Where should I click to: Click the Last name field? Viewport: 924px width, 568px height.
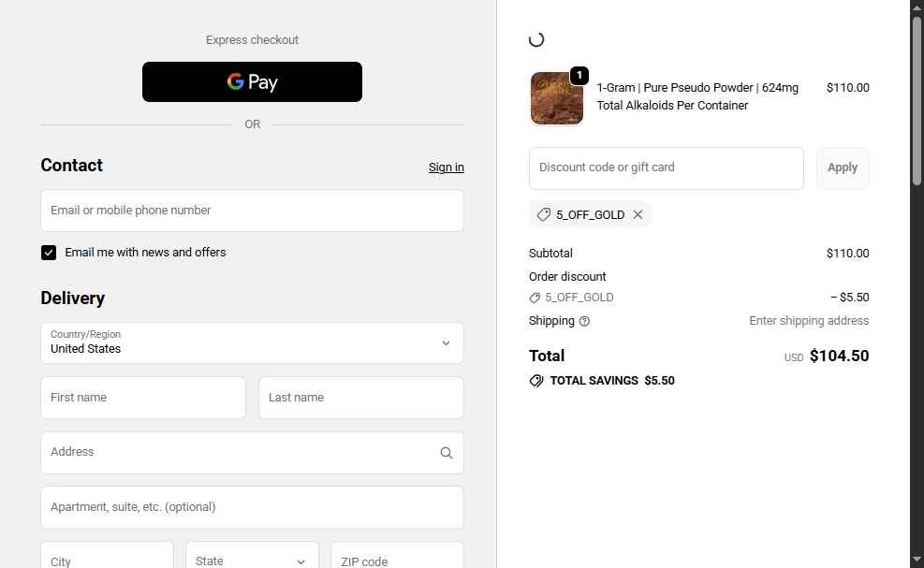(x=361, y=398)
